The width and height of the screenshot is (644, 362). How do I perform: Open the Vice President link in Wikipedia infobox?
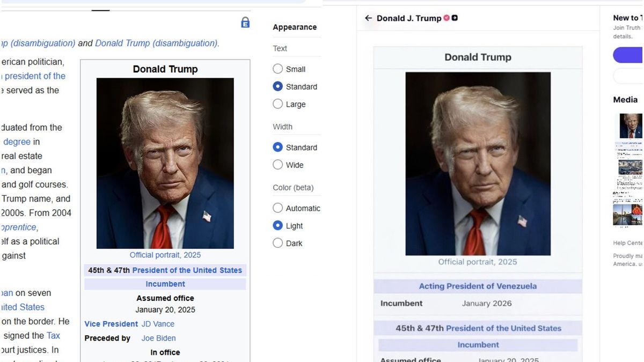[x=111, y=324]
